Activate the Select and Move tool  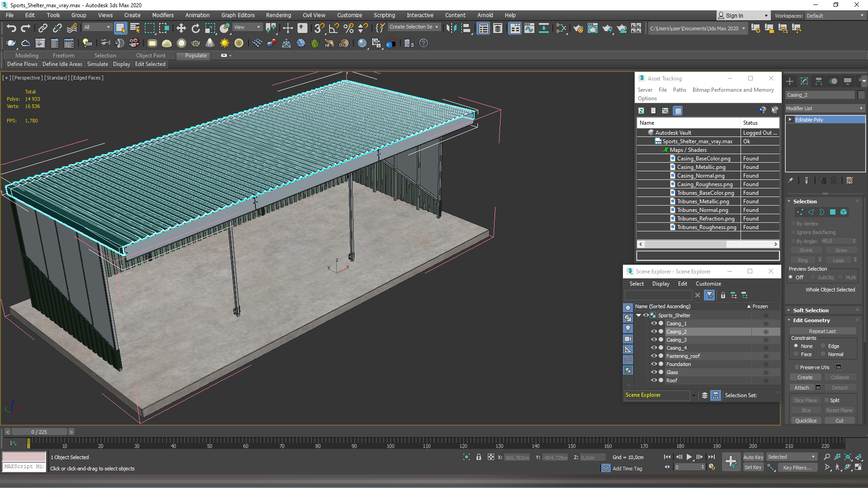coord(181,28)
